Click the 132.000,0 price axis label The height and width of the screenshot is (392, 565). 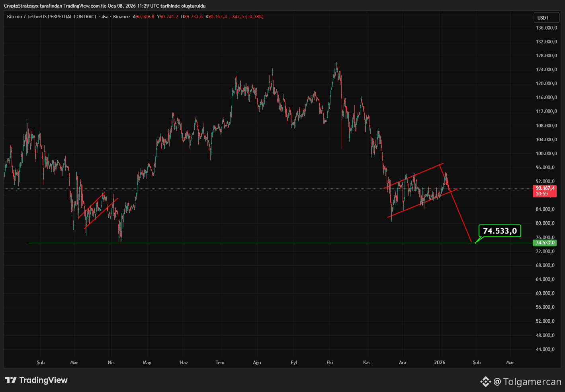[546, 42]
